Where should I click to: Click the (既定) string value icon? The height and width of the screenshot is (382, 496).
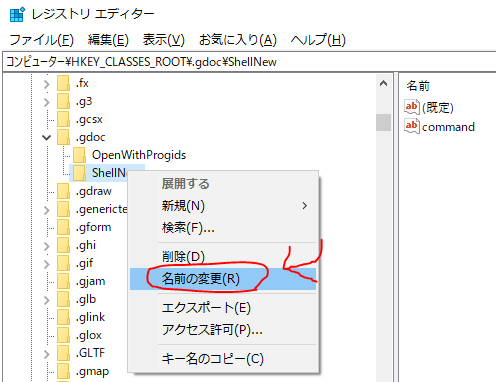point(412,107)
